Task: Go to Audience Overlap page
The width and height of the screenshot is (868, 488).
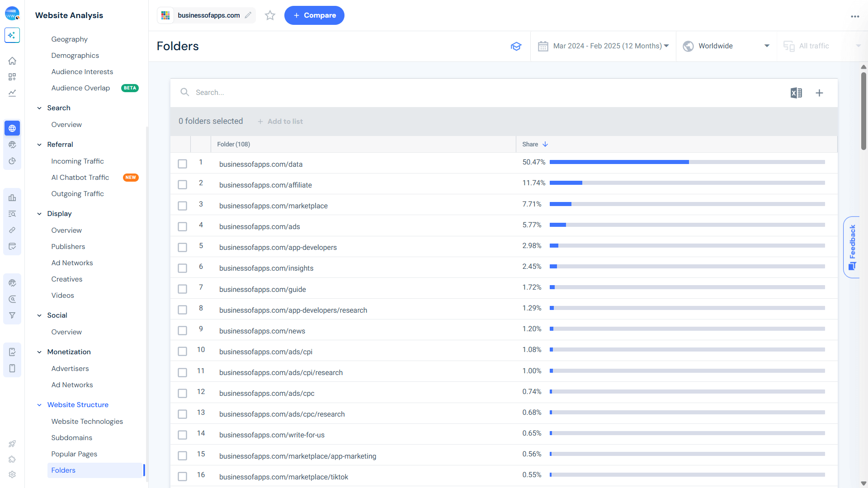Action: (x=80, y=88)
